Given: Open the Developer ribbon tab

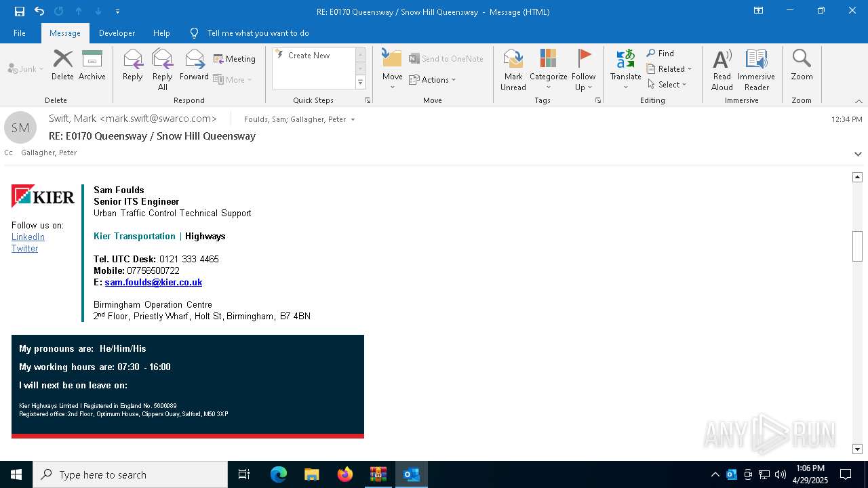Looking at the screenshot, I should pyautogui.click(x=117, y=33).
